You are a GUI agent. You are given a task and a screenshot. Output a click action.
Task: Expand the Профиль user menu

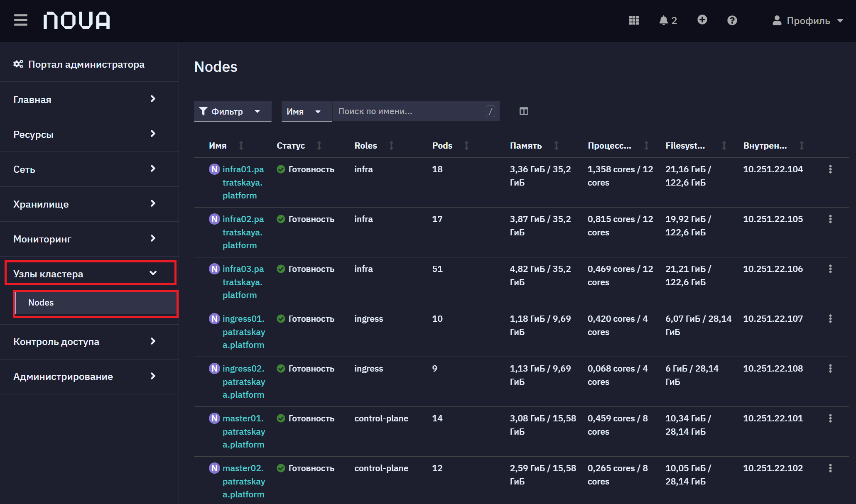tap(807, 21)
